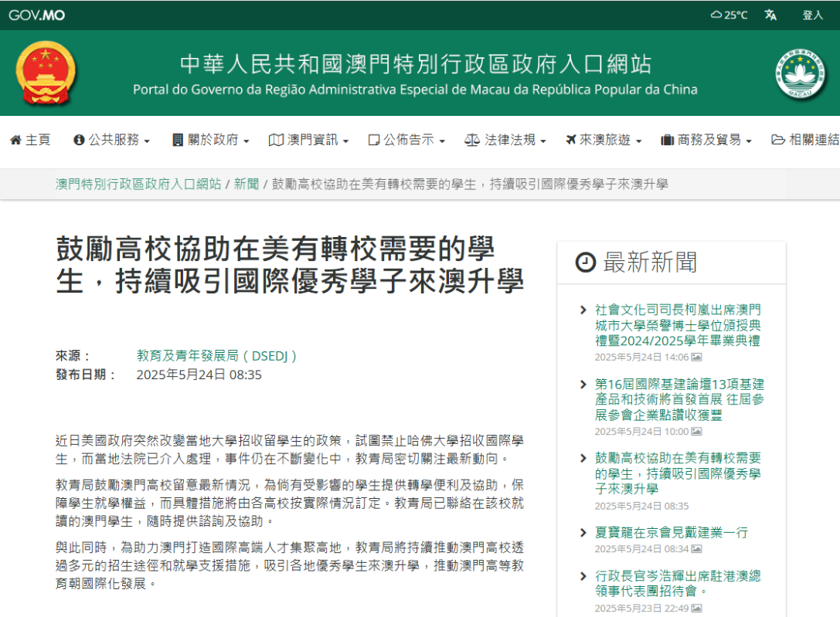Go to 主頁 home icon link

pyautogui.click(x=30, y=140)
